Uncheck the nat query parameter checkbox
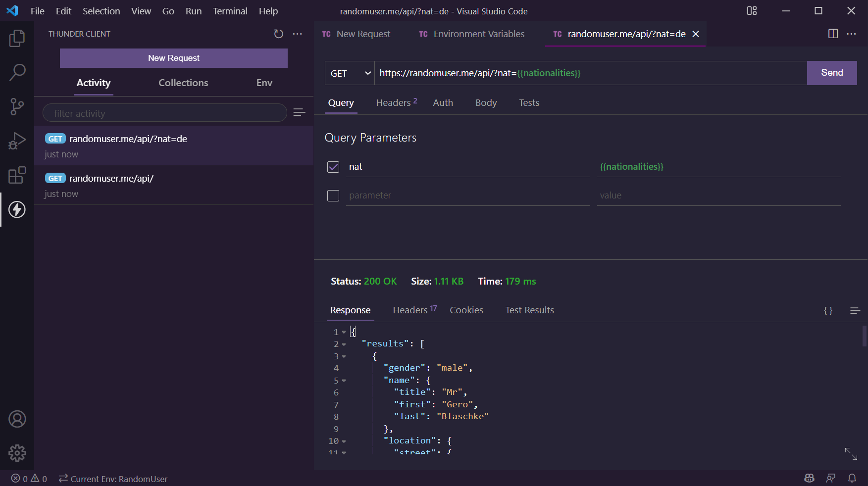The image size is (868, 486). [333, 167]
